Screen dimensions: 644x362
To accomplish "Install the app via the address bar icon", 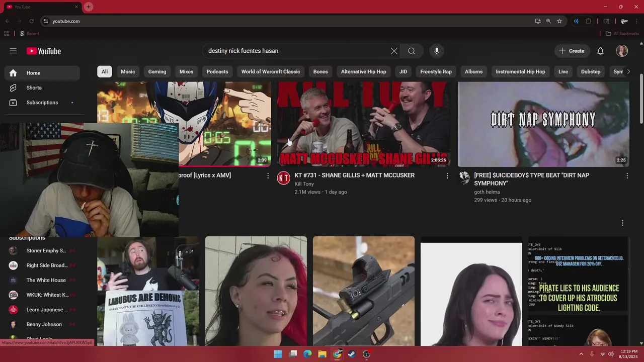I will point(538,21).
